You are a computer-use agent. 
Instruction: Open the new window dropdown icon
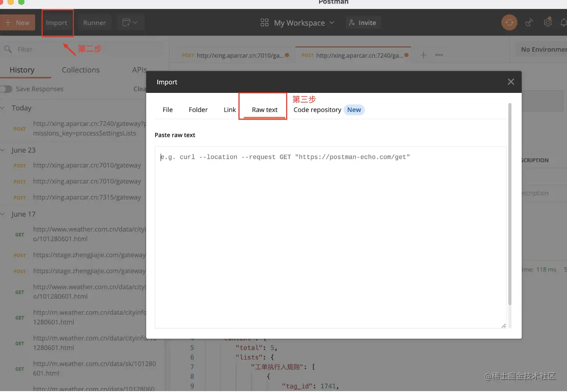[x=130, y=23]
